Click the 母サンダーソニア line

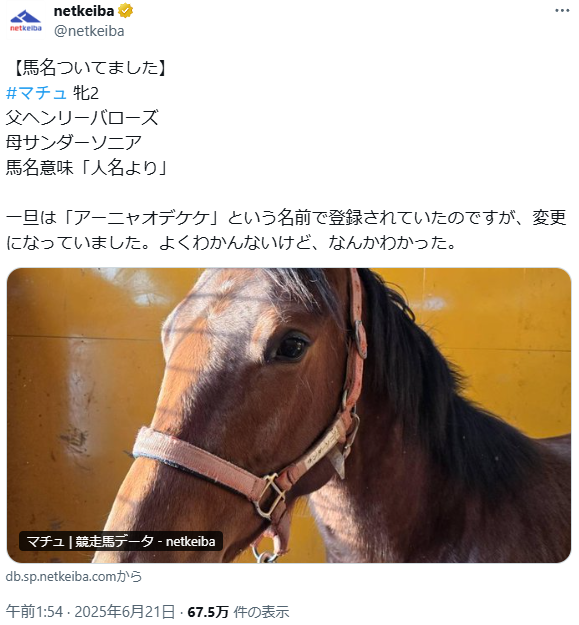click(x=74, y=142)
